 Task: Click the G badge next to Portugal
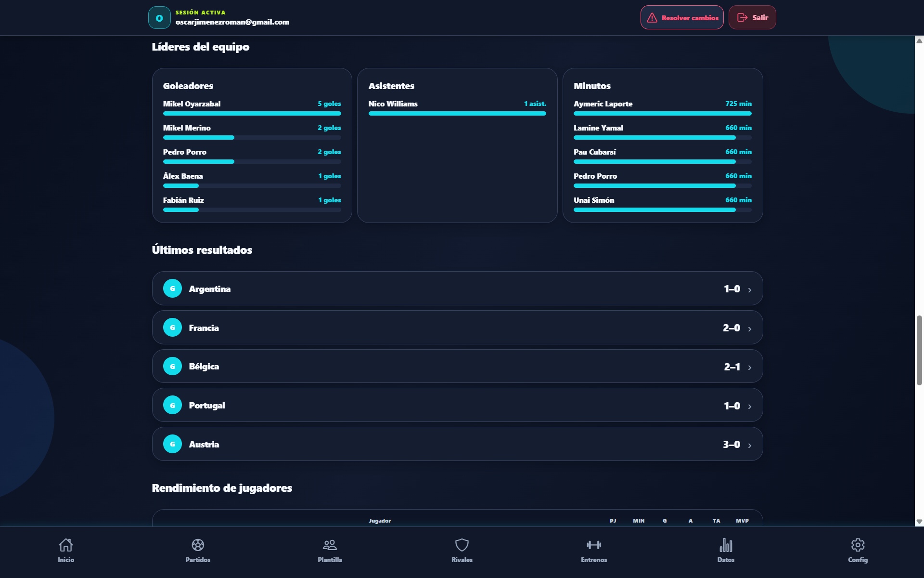172,406
